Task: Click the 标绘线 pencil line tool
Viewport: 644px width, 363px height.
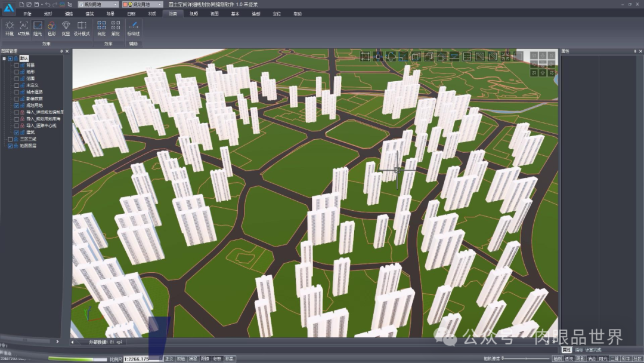Action: click(x=134, y=29)
